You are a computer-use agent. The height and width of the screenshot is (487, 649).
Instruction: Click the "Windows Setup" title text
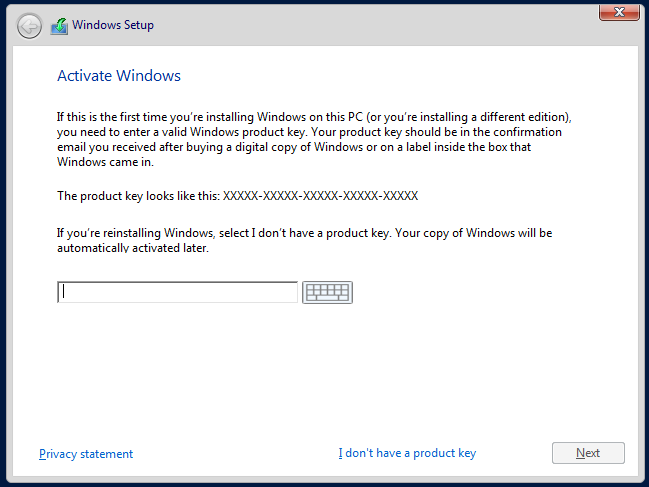(113, 25)
